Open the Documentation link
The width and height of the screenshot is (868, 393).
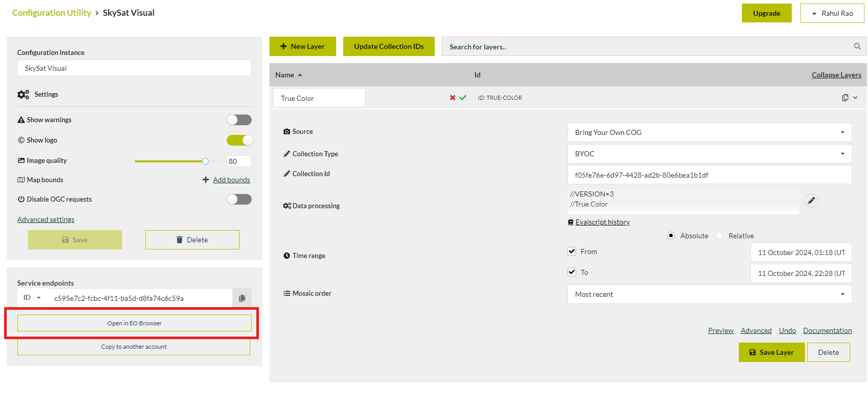point(827,330)
